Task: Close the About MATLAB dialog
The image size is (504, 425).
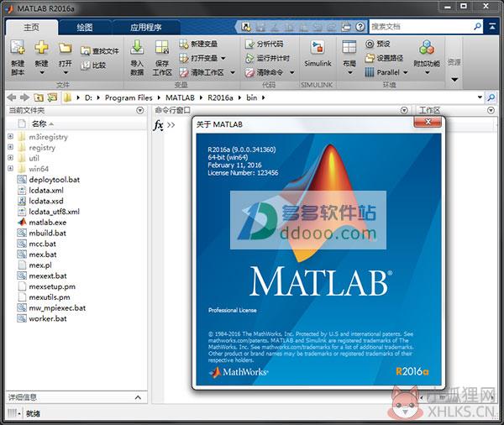Action: point(428,122)
